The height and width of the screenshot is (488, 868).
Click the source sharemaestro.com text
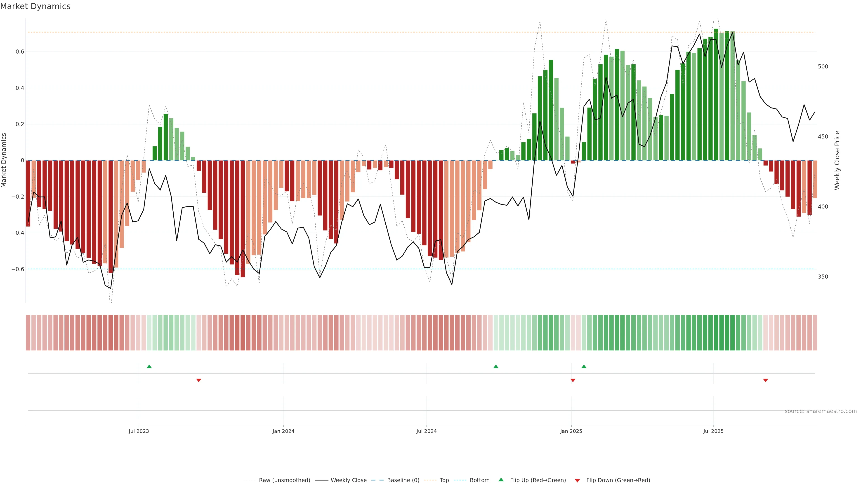click(821, 411)
